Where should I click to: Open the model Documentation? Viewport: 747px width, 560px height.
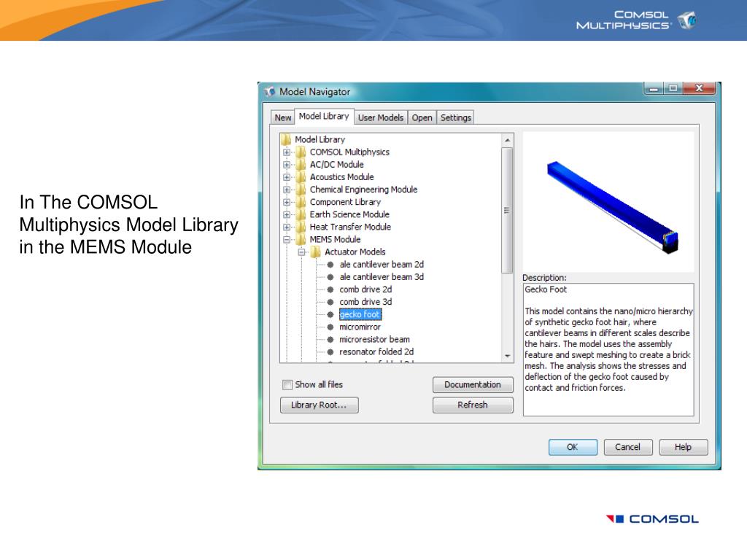473,385
